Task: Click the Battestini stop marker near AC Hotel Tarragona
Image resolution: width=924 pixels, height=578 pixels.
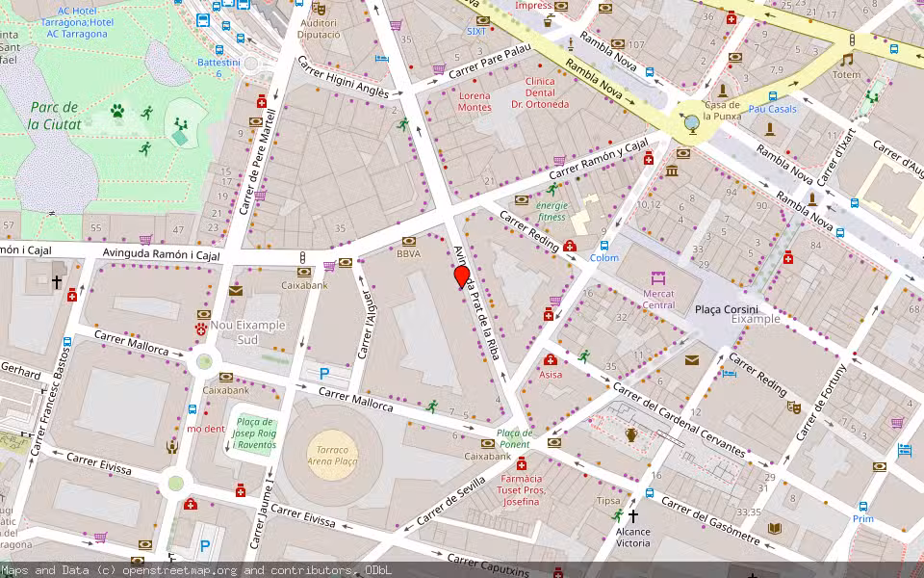Action: click(x=219, y=51)
